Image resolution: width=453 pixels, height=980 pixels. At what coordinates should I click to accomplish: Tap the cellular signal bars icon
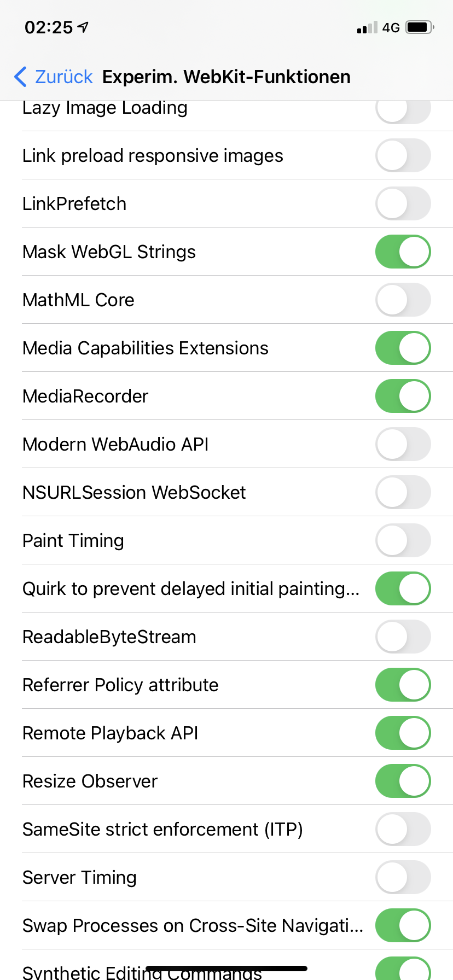pos(367,27)
